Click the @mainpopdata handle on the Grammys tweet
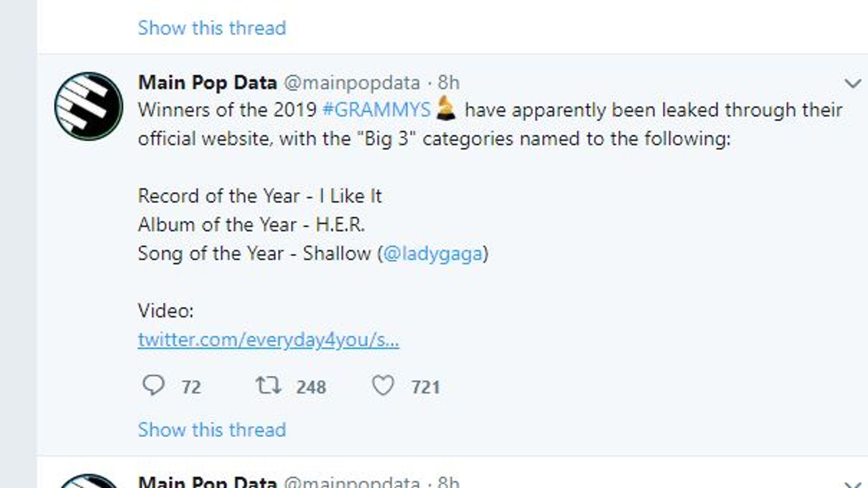Screen dimensions: 868x488 tap(352, 83)
